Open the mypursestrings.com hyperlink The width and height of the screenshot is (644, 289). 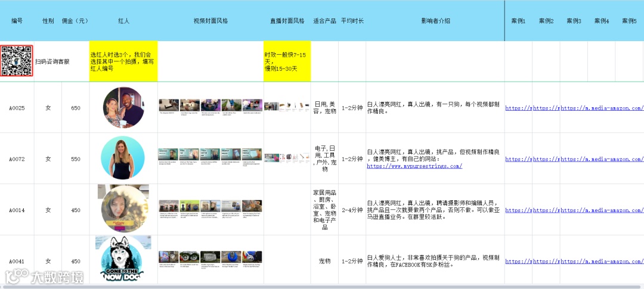[x=414, y=166]
